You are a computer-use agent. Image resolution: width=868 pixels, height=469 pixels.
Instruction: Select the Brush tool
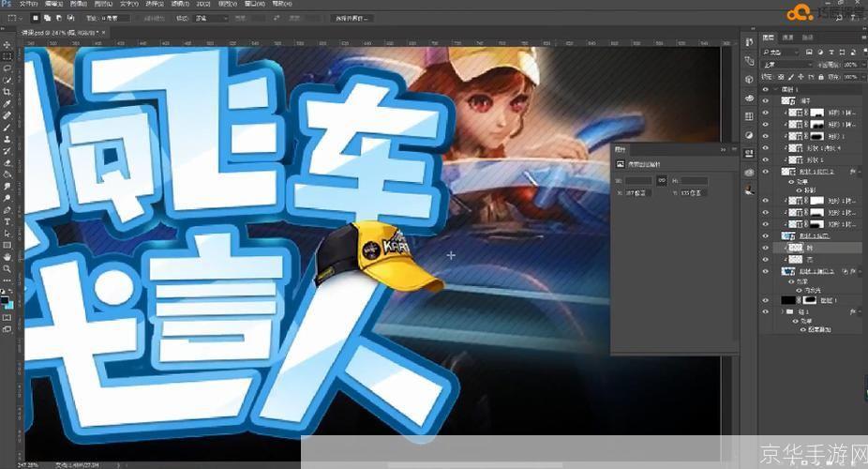pos(7,128)
